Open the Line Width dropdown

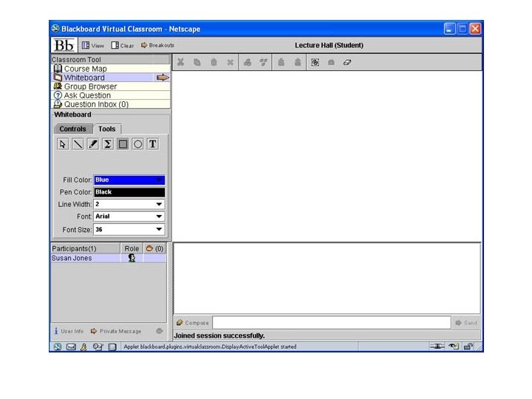[129, 204]
